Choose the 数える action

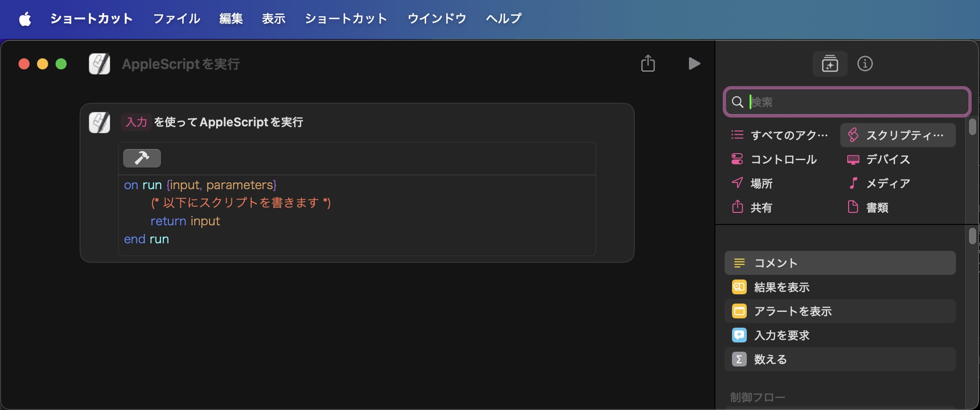(840, 359)
